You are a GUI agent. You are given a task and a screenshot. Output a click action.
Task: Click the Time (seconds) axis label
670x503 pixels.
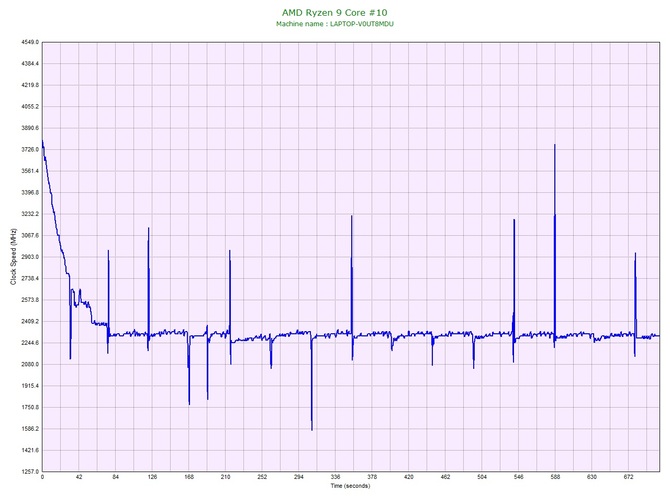[350, 486]
